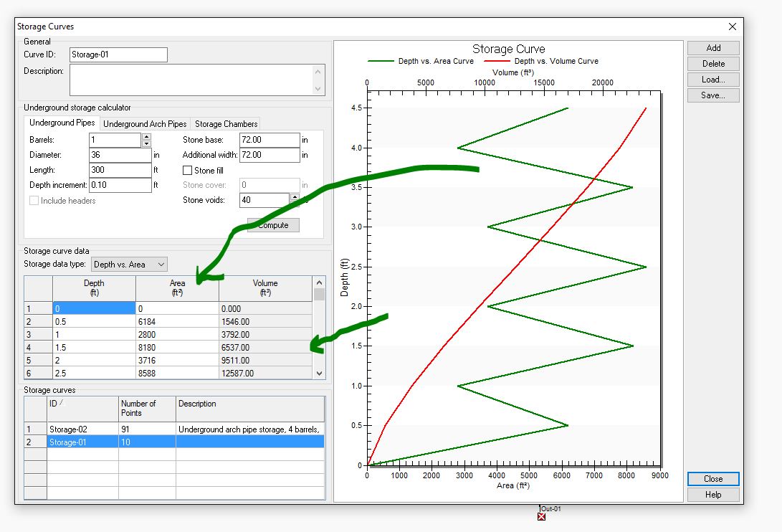The width and height of the screenshot is (782, 532).
Task: Click the Depth vs. Area Curve legend entry
Action: pos(421,61)
